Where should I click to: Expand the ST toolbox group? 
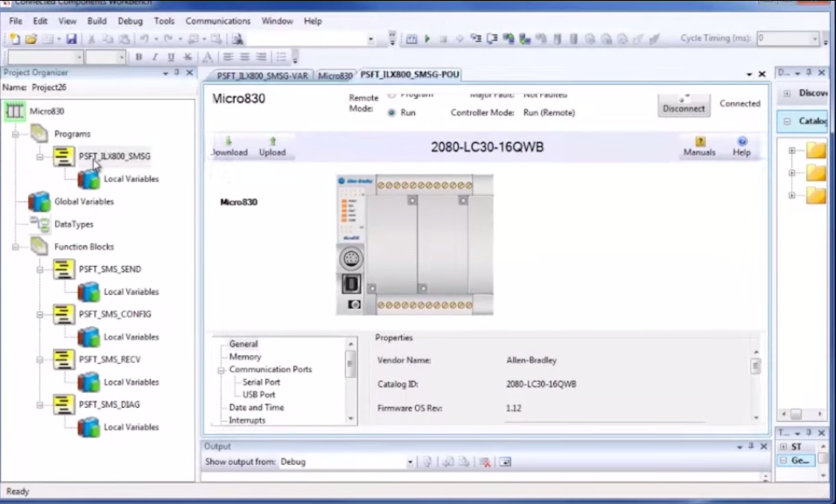[x=783, y=447]
